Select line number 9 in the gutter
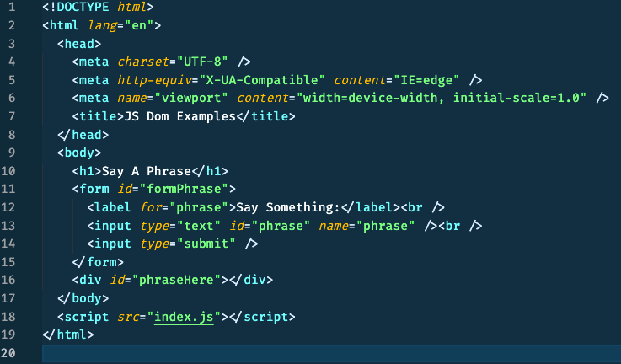 pyautogui.click(x=12, y=153)
